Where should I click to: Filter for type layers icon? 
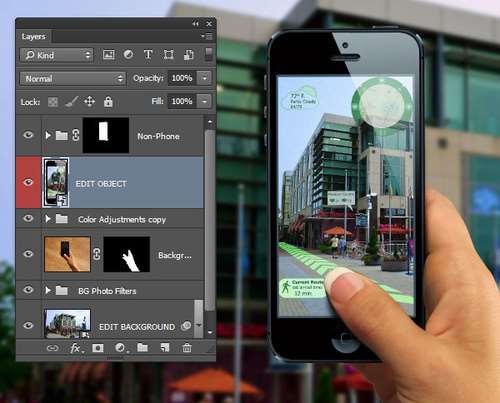[148, 54]
